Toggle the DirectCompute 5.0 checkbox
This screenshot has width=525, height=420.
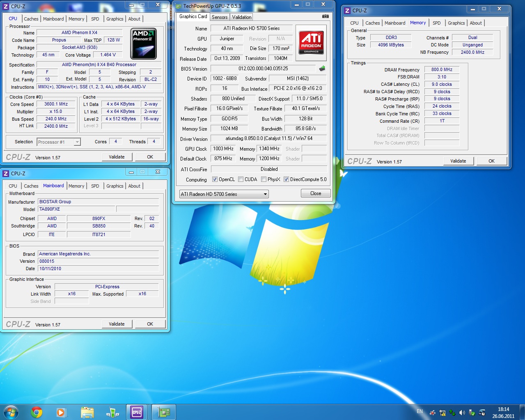(x=286, y=179)
